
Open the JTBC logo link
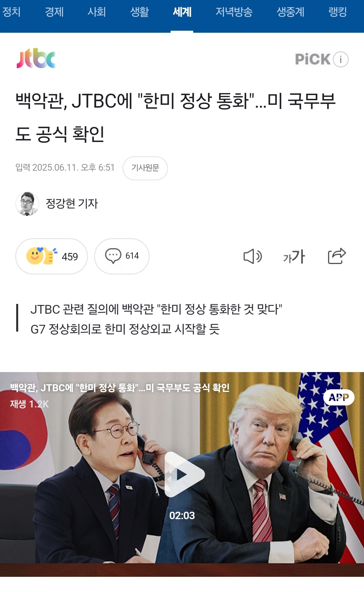[36, 59]
